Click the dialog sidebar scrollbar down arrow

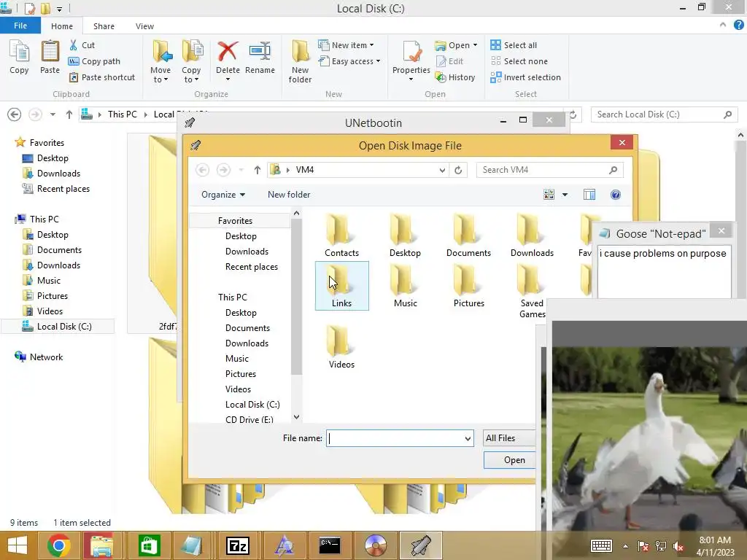point(296,416)
